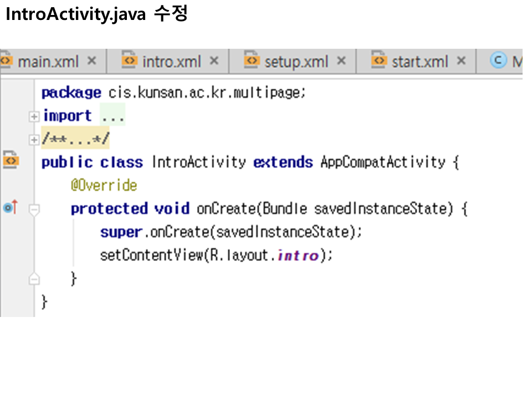Close the intro.xml tab
The height and width of the screenshot is (399, 532).
coord(214,60)
